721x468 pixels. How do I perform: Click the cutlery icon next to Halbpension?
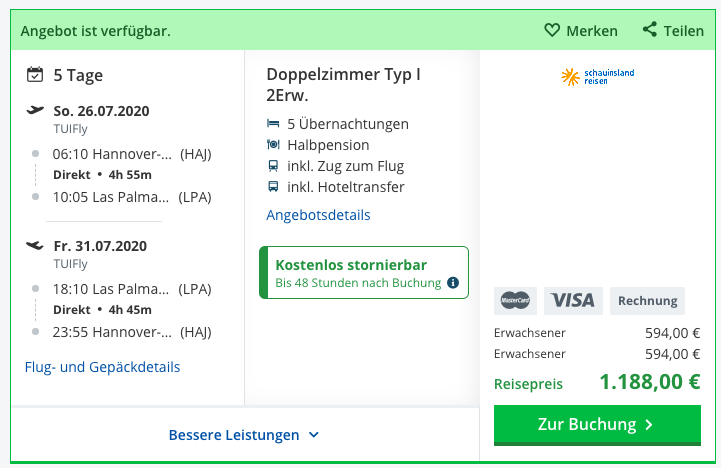(273, 145)
